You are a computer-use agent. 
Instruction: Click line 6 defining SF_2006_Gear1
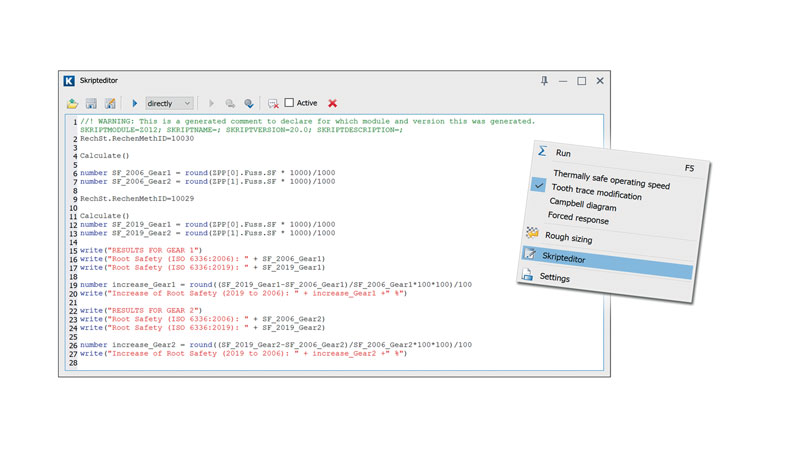click(x=208, y=173)
